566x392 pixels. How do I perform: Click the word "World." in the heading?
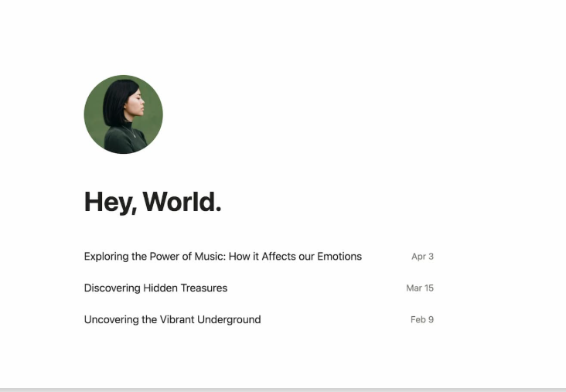click(x=182, y=202)
